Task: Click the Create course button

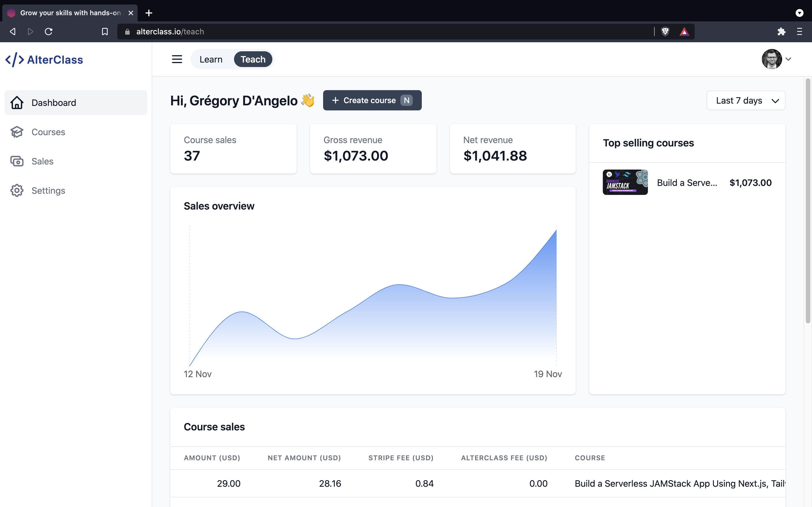Action: [372, 100]
